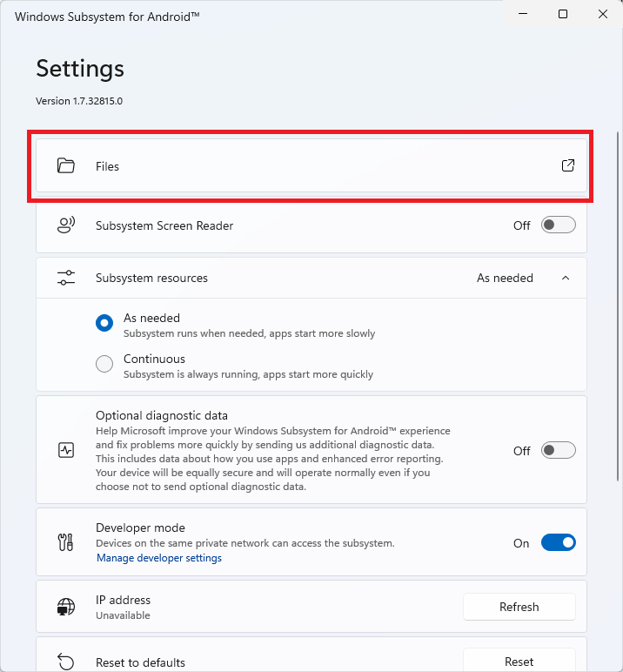Click the Subsystem Screen Reader icon
The height and width of the screenshot is (672, 623).
pos(66,225)
